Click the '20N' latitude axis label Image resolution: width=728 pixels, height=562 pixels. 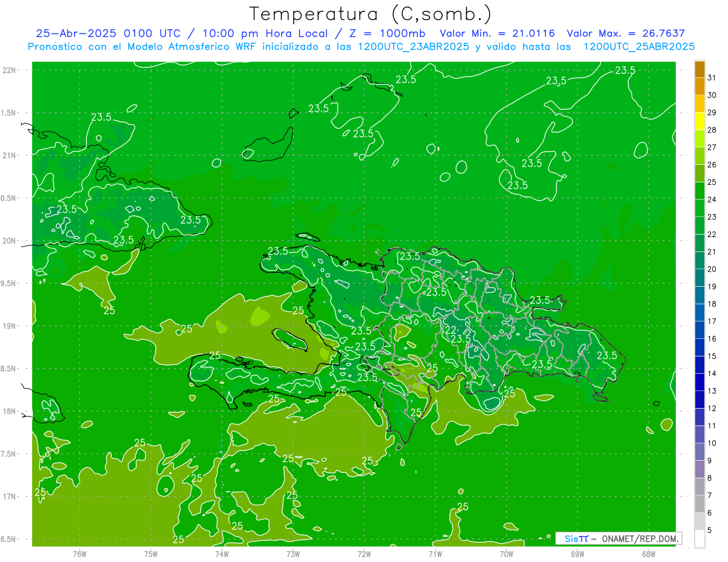[x=10, y=241]
